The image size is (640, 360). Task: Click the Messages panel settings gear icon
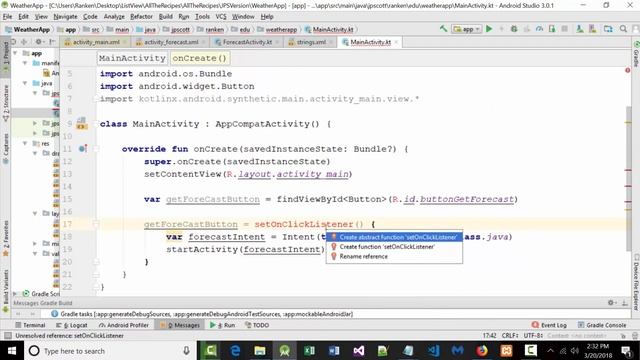point(611,302)
